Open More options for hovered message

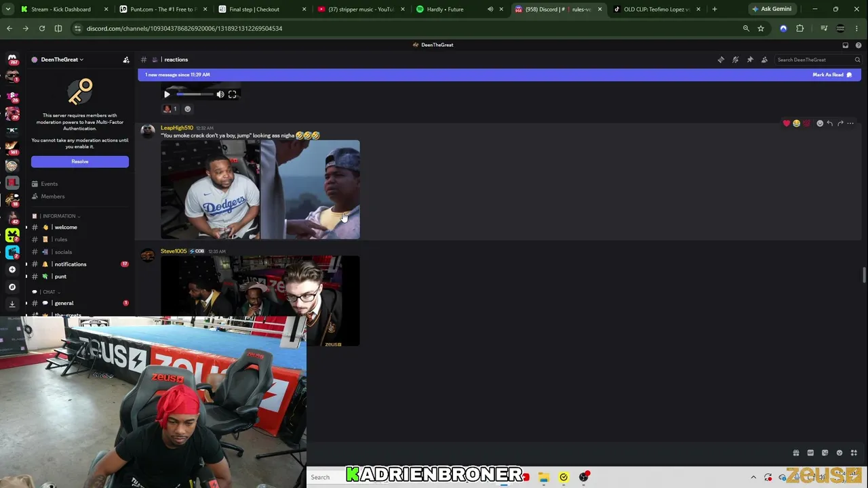850,123
